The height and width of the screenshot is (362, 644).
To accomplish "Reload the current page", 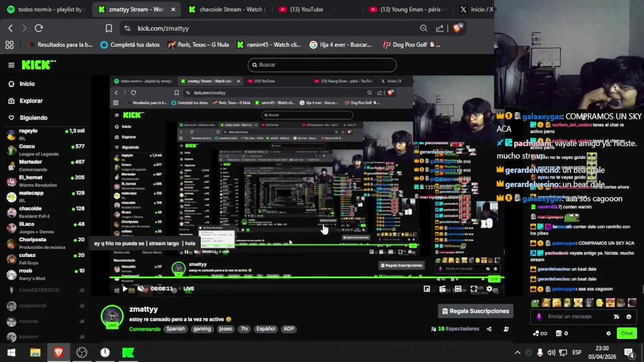I will [x=39, y=28].
